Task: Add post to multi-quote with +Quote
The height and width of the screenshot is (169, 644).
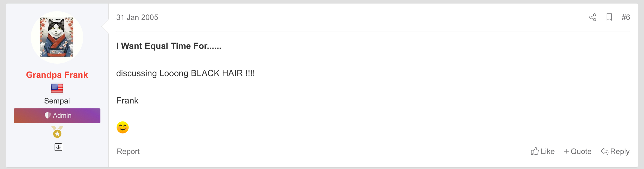Action: 578,151
